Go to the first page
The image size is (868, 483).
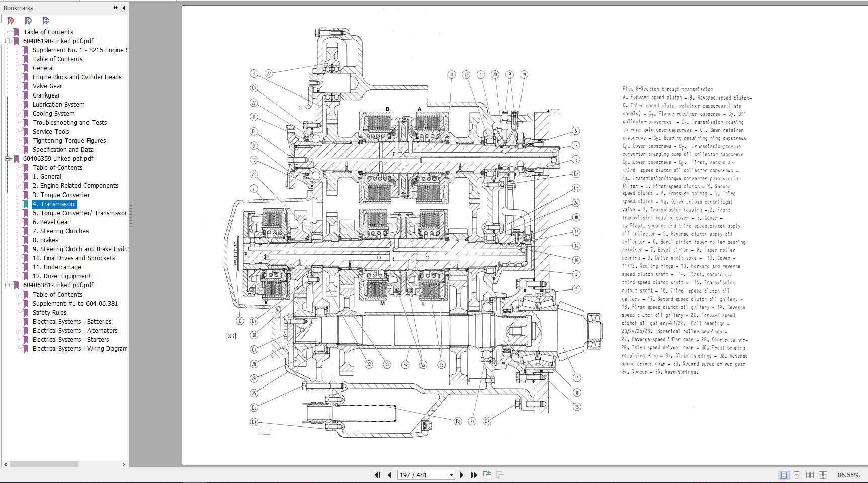point(377,475)
